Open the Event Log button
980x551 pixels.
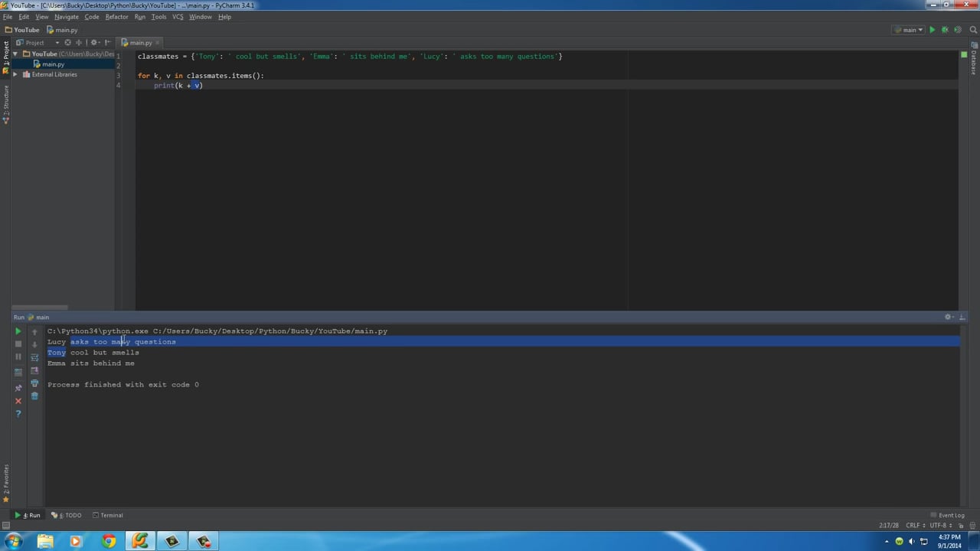click(x=947, y=515)
